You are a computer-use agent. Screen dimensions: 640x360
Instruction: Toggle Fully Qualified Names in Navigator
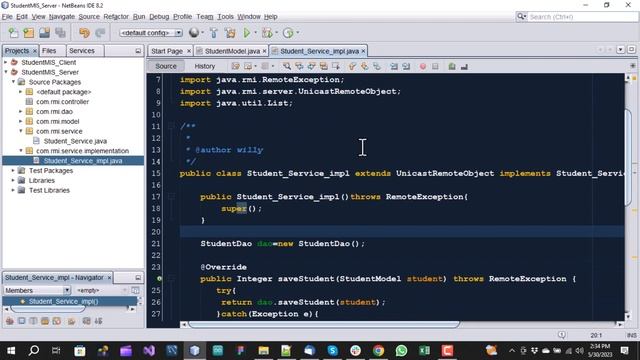pyautogui.click(x=72, y=321)
